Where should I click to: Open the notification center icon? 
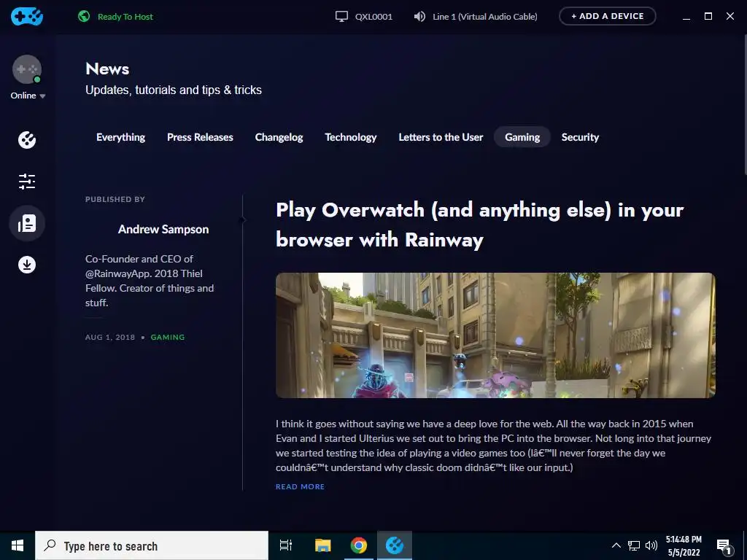coord(724,546)
